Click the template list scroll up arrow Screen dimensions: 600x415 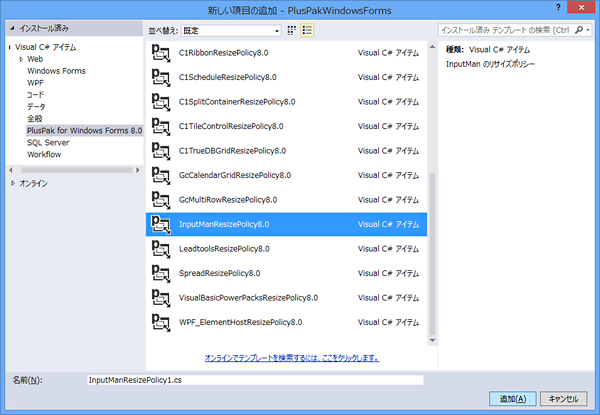click(432, 47)
